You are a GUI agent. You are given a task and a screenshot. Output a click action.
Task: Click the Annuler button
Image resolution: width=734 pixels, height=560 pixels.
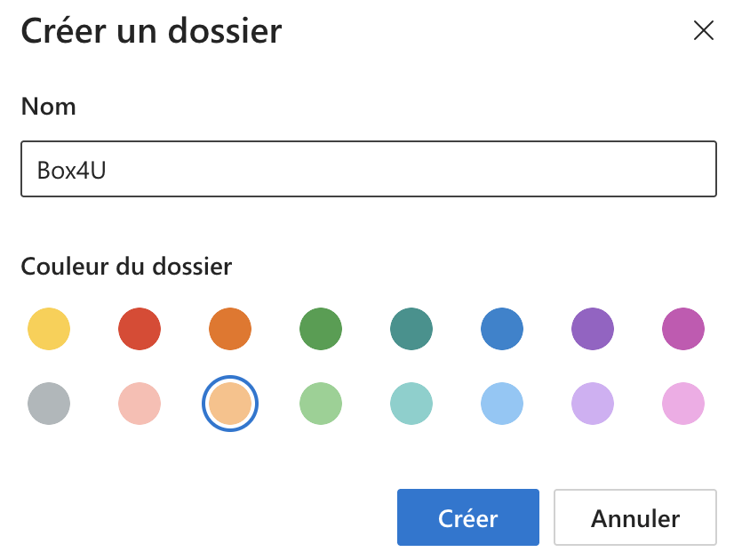[x=634, y=517]
